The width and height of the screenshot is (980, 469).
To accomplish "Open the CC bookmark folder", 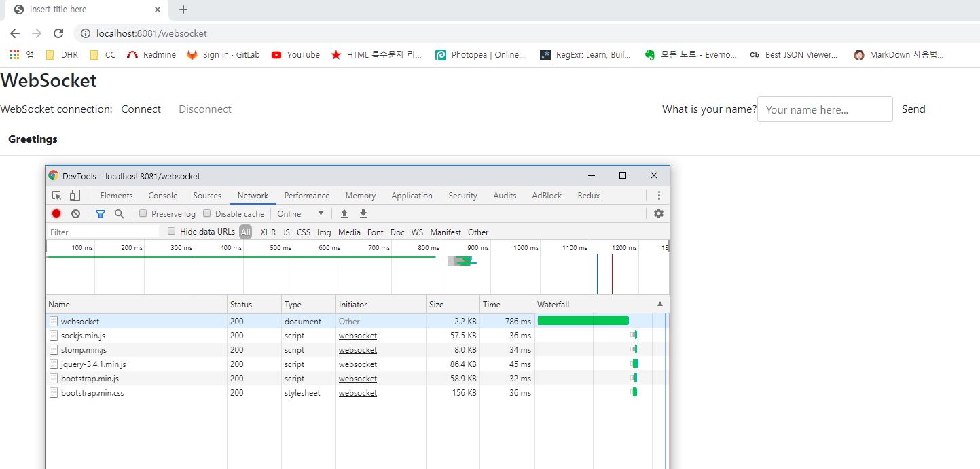I will (103, 55).
